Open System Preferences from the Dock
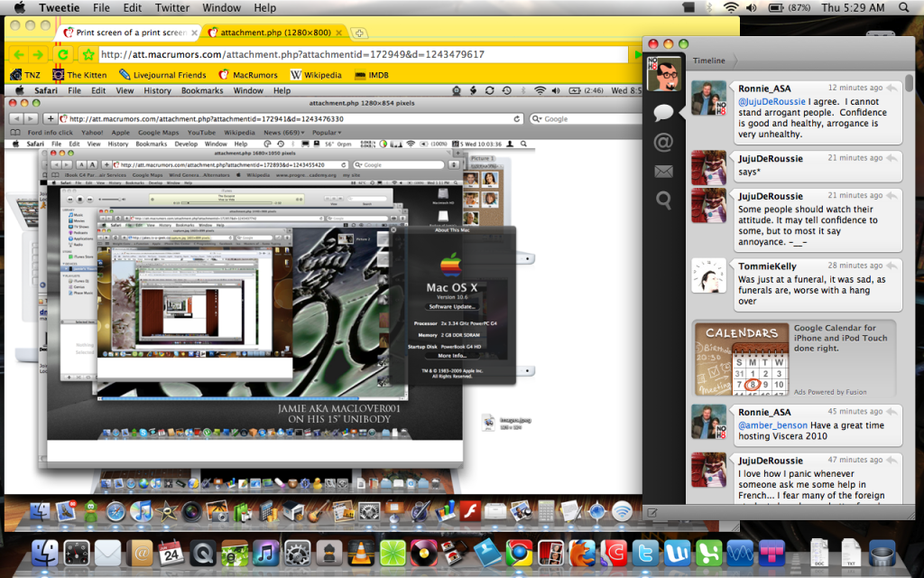 click(x=297, y=554)
